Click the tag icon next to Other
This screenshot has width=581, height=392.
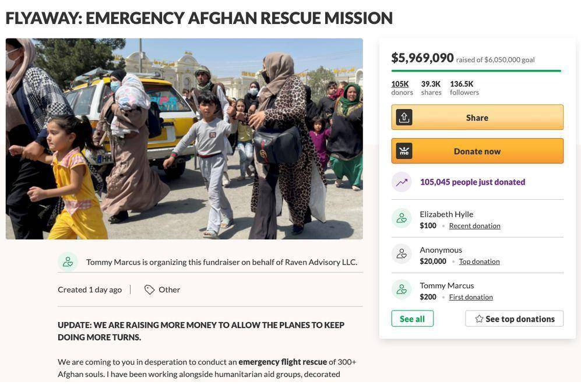149,289
